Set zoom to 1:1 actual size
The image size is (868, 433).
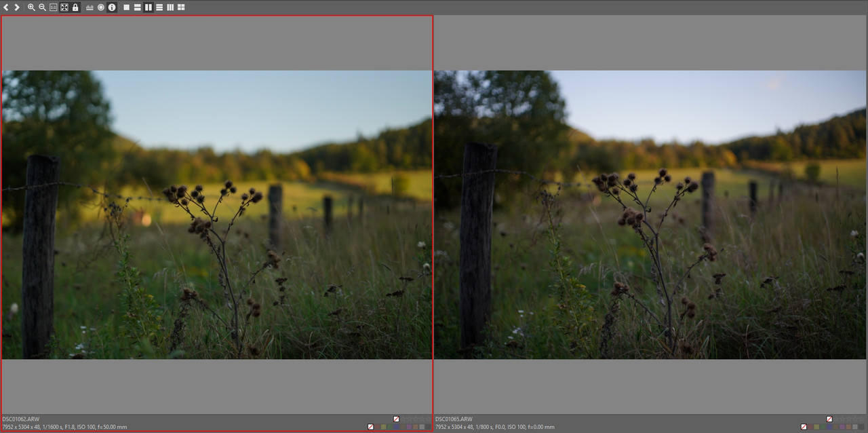53,7
